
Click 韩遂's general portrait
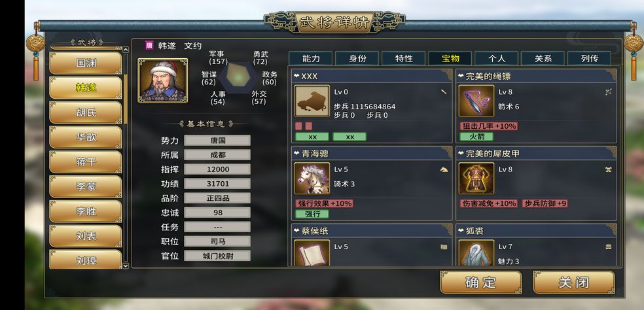pyautogui.click(x=163, y=80)
